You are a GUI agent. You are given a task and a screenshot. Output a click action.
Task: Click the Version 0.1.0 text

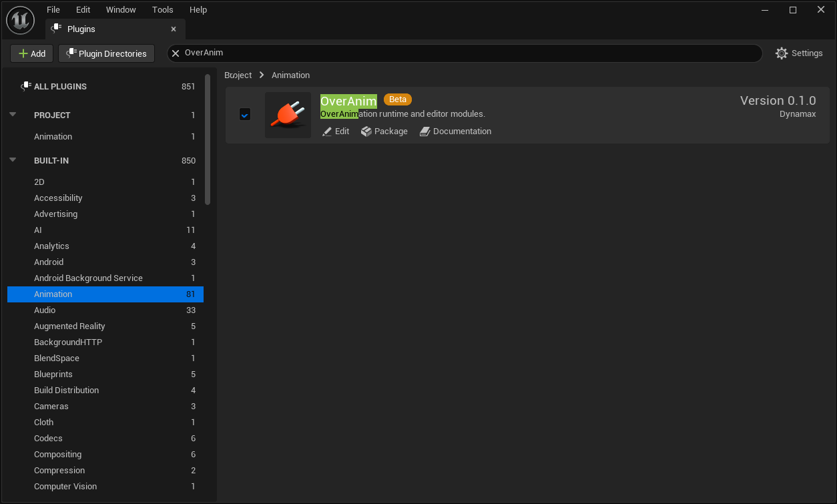pyautogui.click(x=778, y=100)
